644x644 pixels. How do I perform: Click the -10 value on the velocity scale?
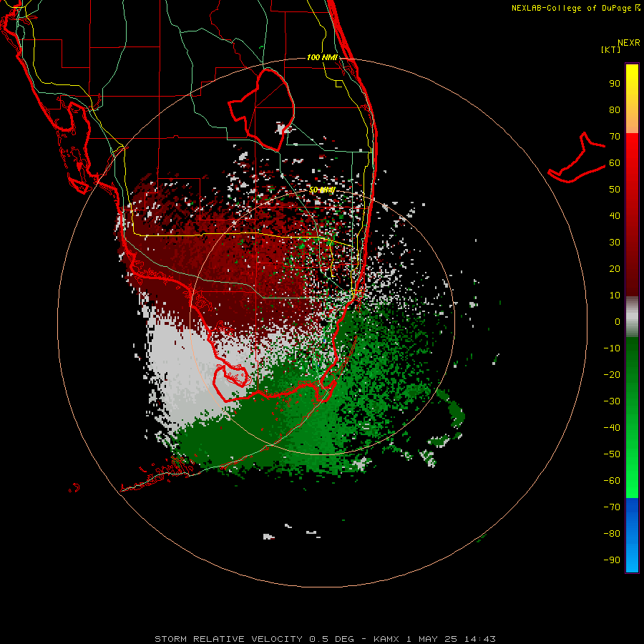click(x=612, y=348)
